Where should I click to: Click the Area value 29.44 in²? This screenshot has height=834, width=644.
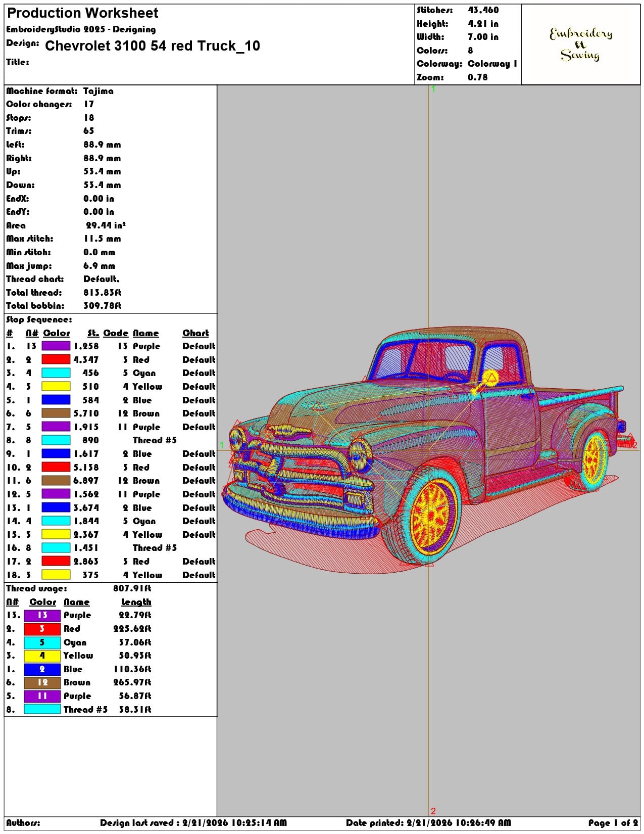click(106, 225)
